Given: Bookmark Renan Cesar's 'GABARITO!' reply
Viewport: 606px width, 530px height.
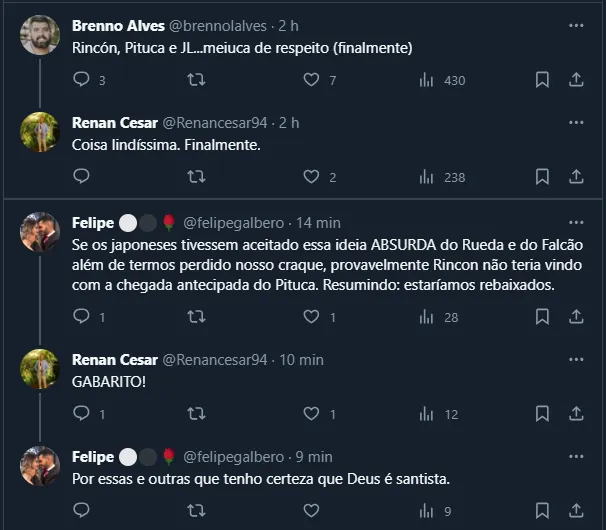Looking at the screenshot, I should [541, 414].
